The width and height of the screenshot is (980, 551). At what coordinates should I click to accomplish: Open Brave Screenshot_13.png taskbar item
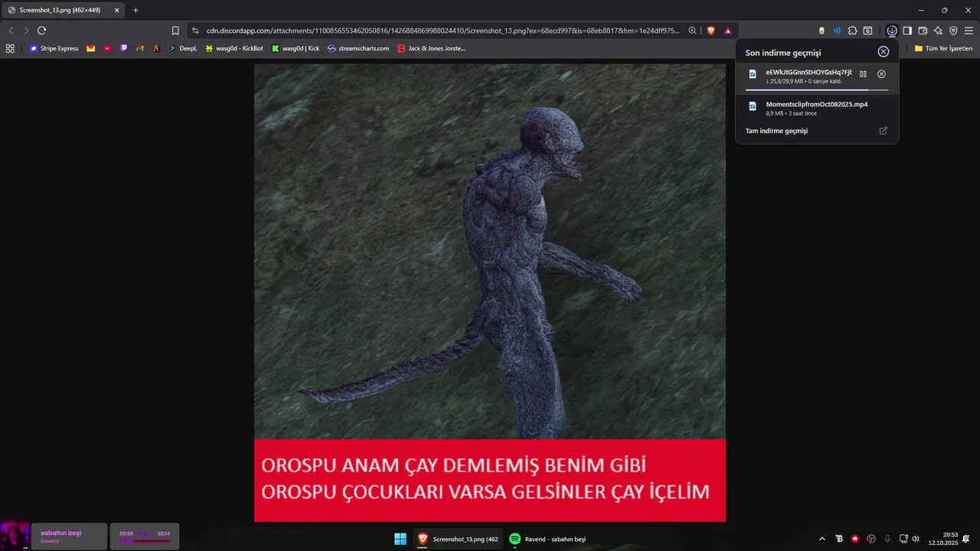458,539
